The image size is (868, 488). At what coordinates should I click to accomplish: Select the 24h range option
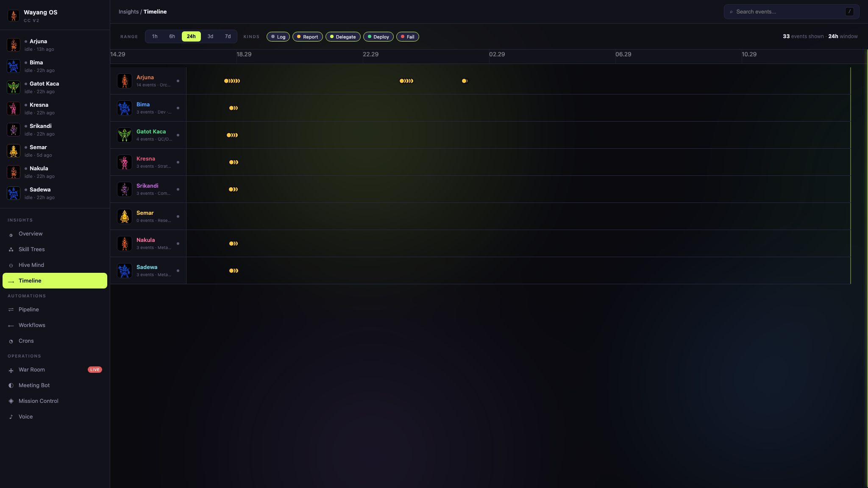click(x=191, y=36)
